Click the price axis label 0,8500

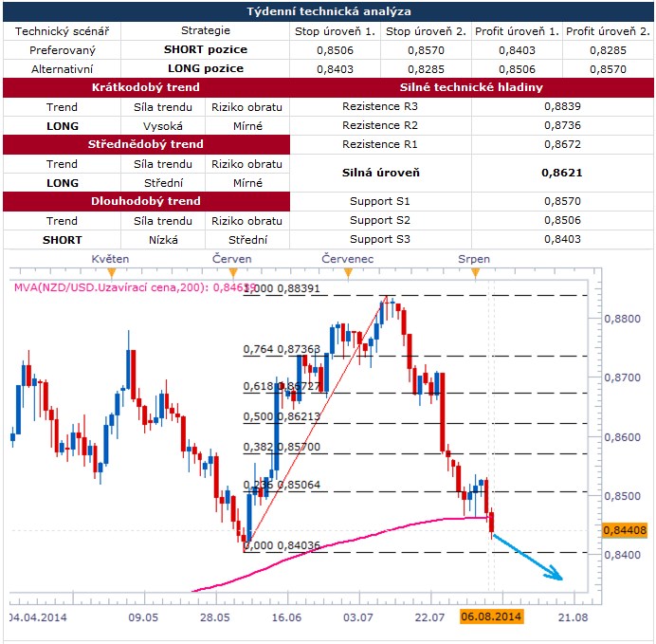click(x=622, y=496)
